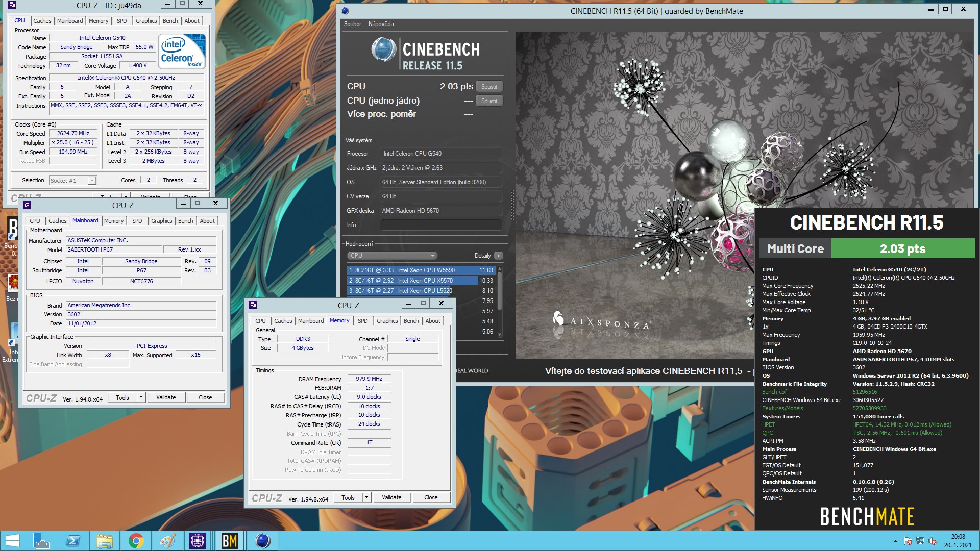The image size is (980, 551).
Task: Click SABERTOOTH P67 model field
Action: (114, 250)
